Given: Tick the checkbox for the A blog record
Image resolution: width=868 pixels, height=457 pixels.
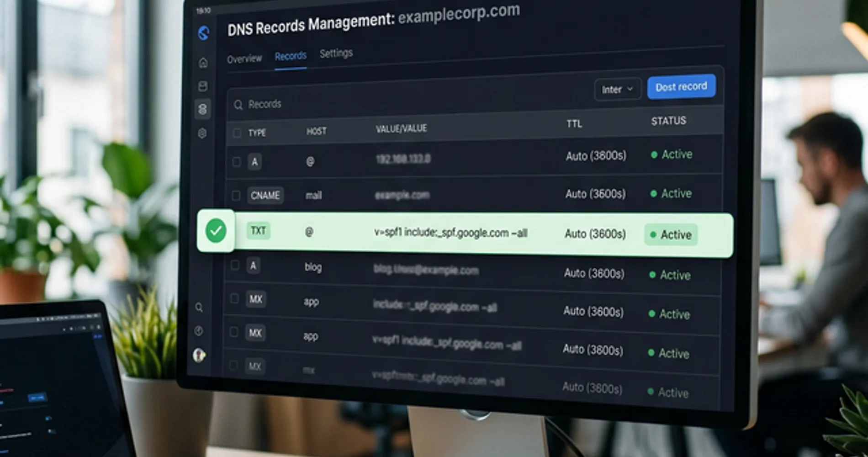Looking at the screenshot, I should (235, 266).
